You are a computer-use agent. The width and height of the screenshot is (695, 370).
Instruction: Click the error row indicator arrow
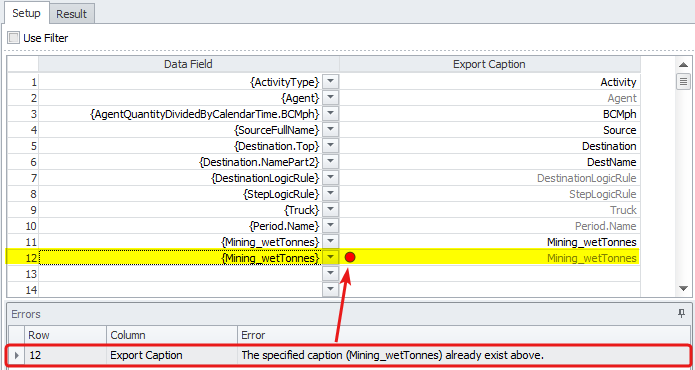17,355
